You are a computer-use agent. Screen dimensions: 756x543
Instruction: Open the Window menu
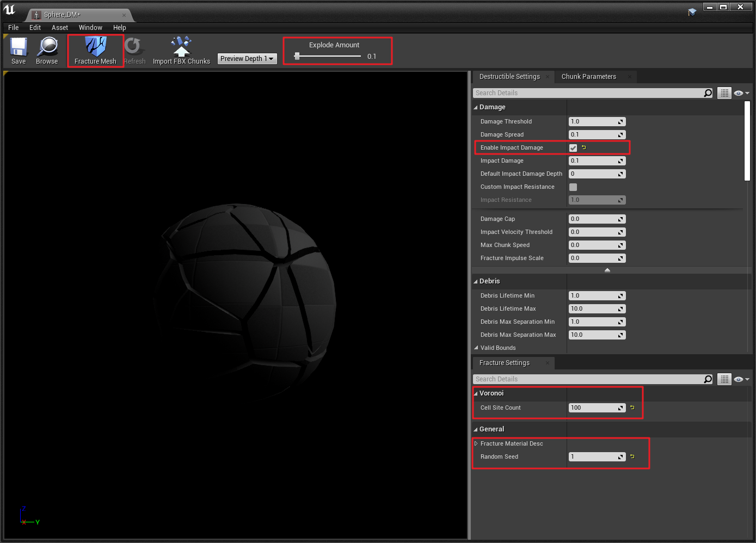90,28
